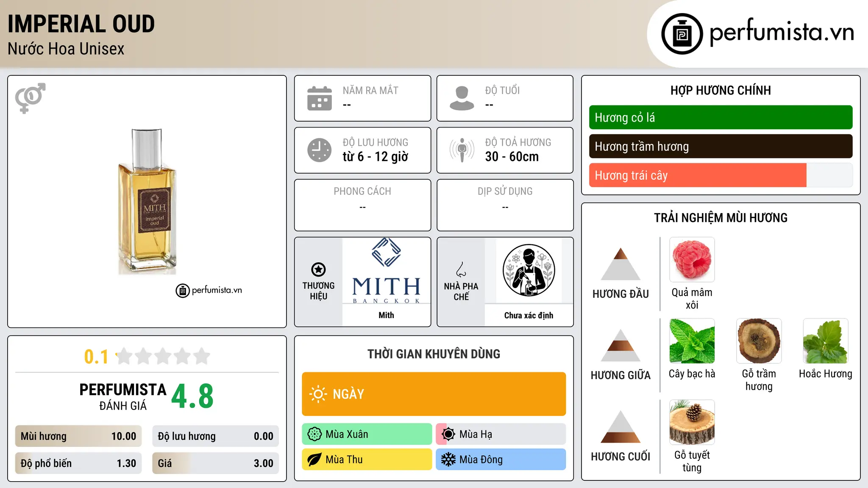
Task: Click the star badge icon above Thương hiệu
Action: [318, 269]
